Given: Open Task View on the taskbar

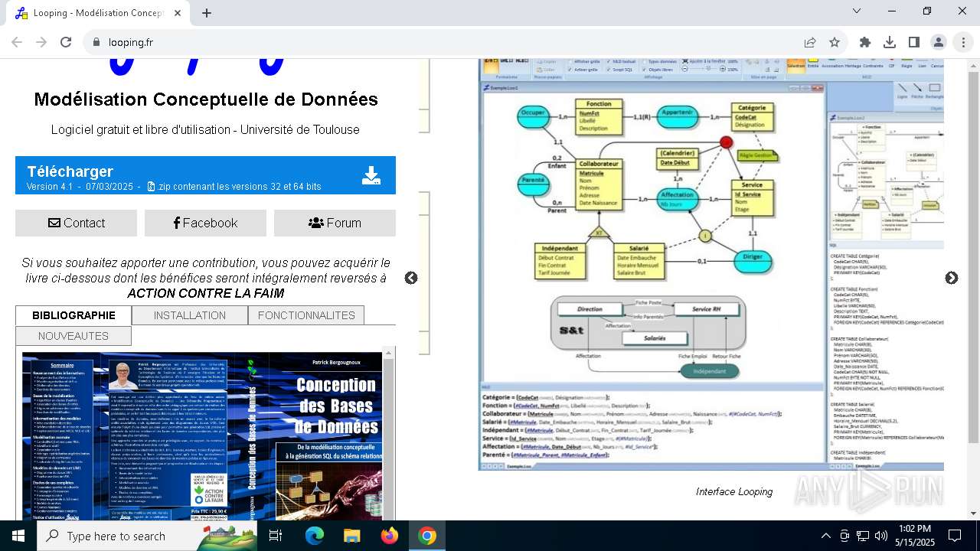Looking at the screenshot, I should click(x=276, y=536).
